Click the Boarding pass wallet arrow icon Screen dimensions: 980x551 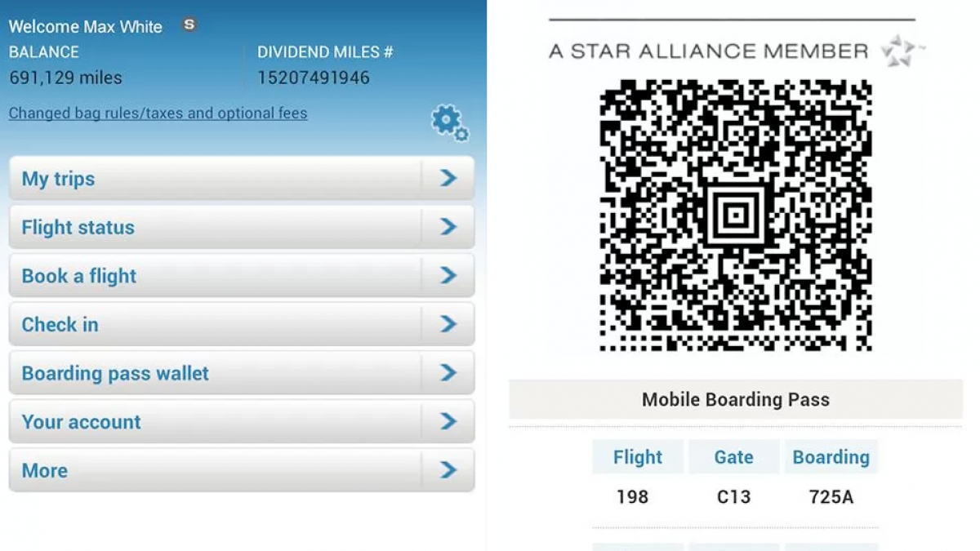[448, 373]
